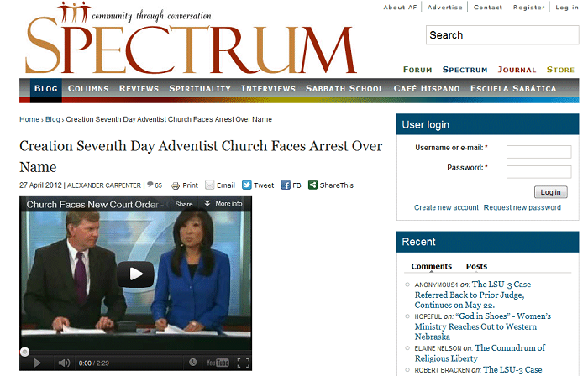This screenshot has width=588, height=376.
Task: Click the Log in button
Action: [550, 192]
